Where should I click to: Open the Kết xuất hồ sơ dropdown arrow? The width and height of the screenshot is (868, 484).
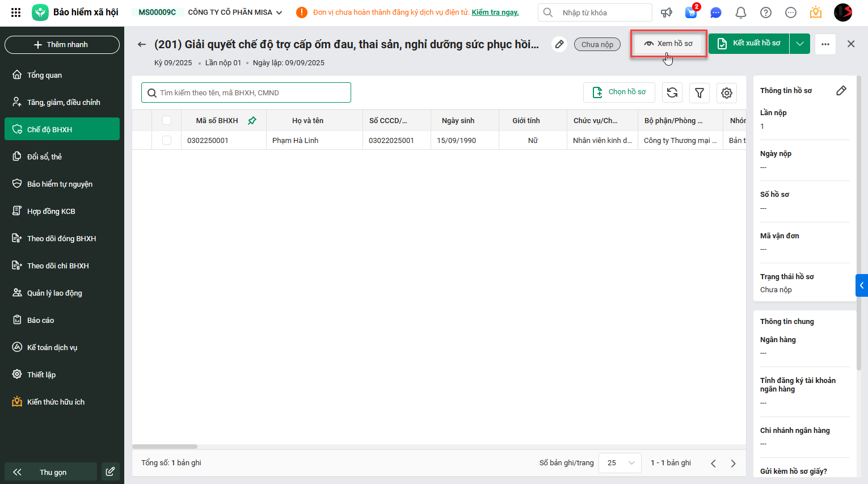tap(800, 44)
